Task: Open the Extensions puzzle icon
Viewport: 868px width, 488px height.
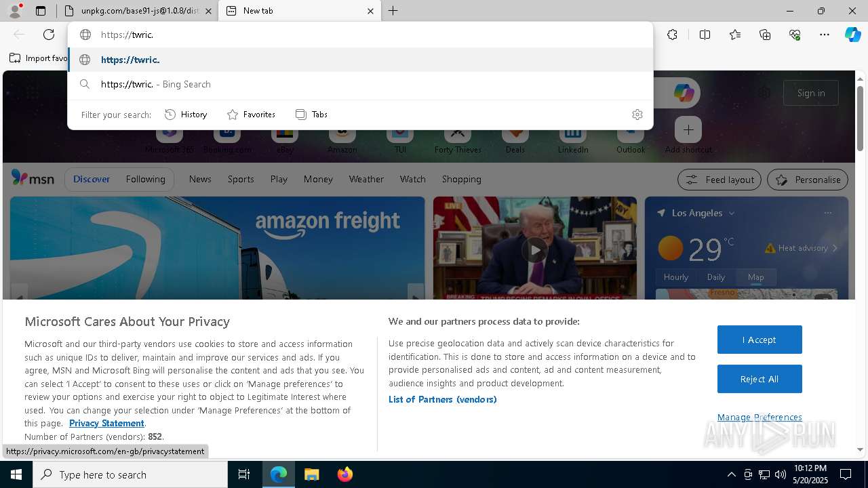Action: click(672, 35)
